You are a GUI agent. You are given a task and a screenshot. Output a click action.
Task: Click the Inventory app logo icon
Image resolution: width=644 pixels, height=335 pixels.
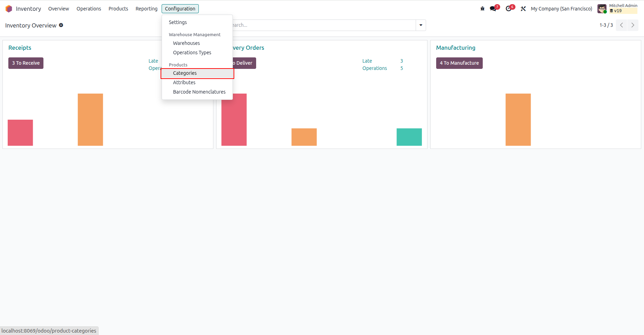click(x=9, y=9)
